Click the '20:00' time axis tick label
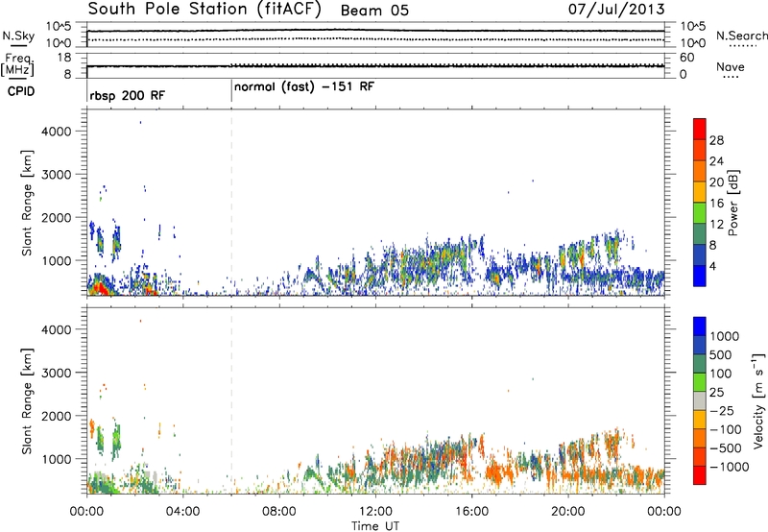 (x=568, y=512)
